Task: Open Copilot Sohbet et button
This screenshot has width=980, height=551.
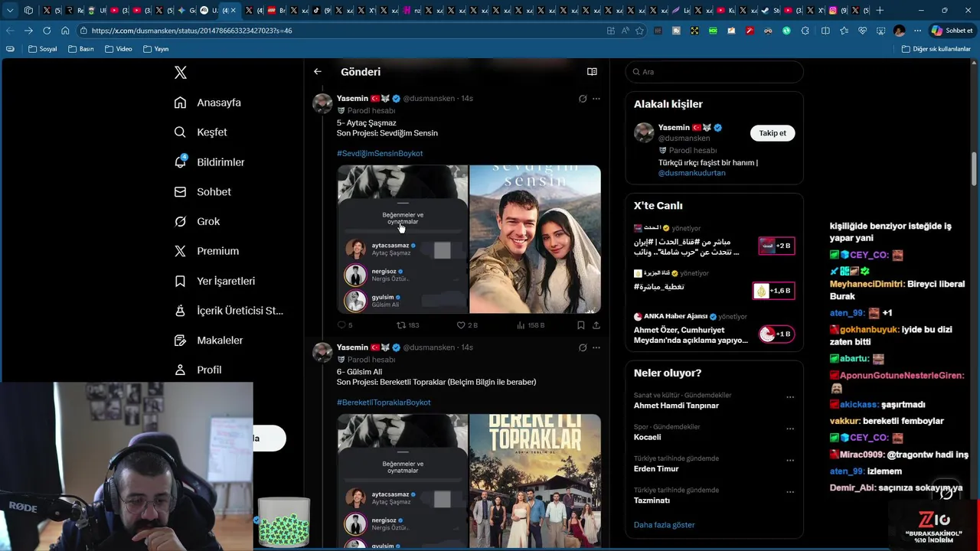Action: (952, 31)
